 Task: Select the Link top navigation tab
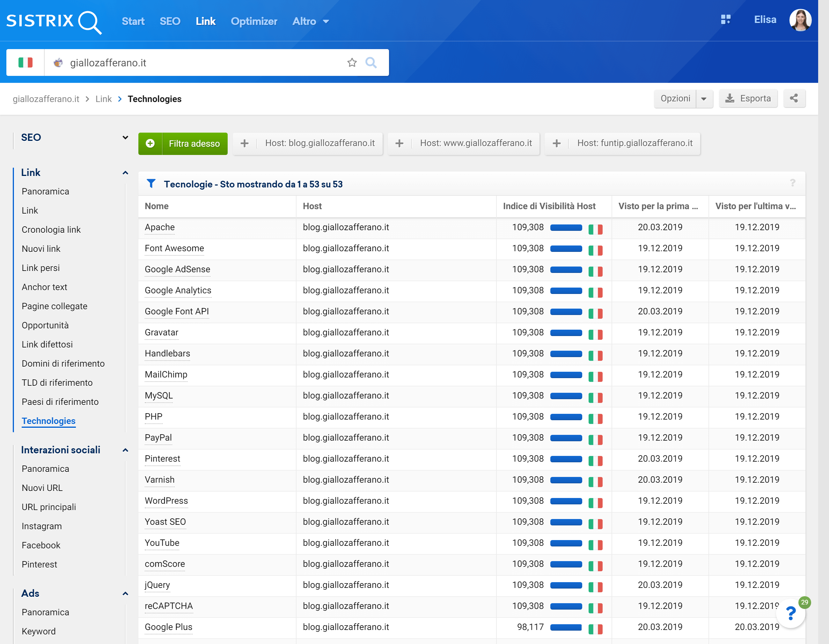coord(205,21)
